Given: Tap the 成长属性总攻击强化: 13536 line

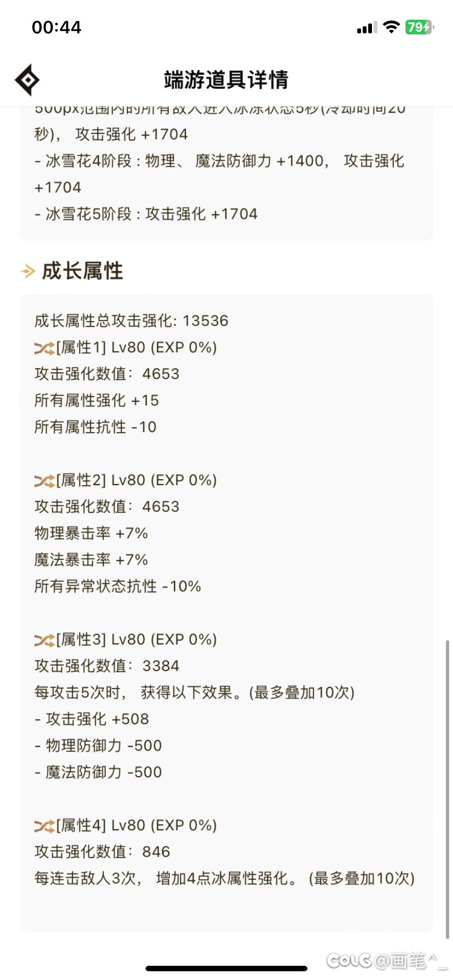Looking at the screenshot, I should coord(131,320).
